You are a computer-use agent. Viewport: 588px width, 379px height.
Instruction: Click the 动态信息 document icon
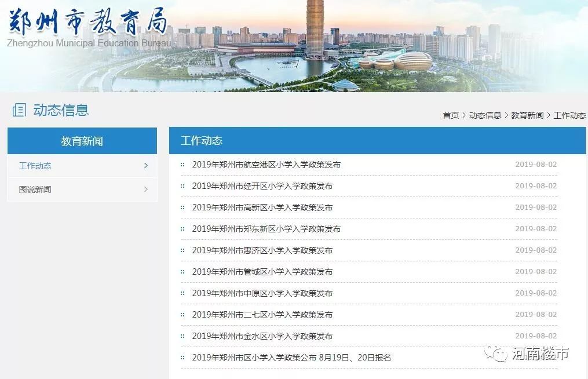pyautogui.click(x=19, y=110)
